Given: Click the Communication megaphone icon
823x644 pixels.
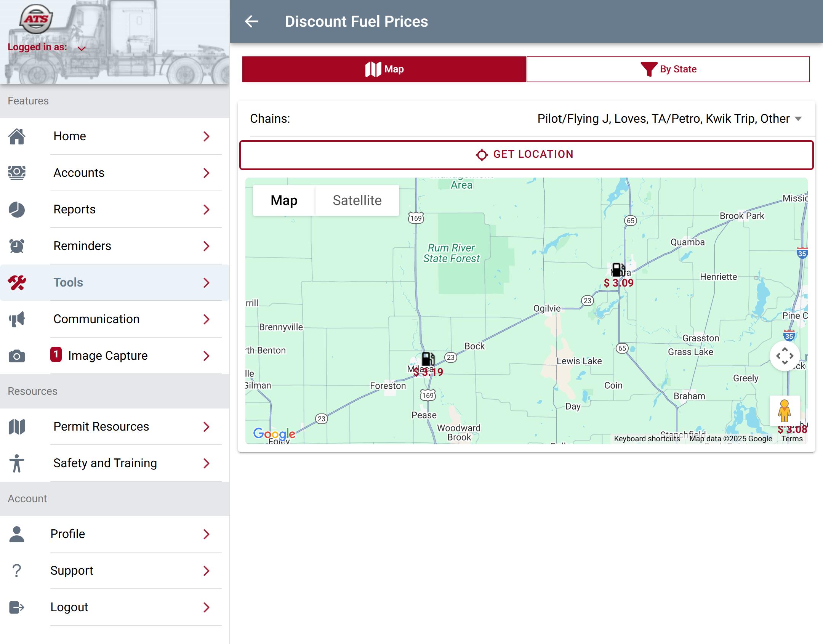Looking at the screenshot, I should [17, 319].
